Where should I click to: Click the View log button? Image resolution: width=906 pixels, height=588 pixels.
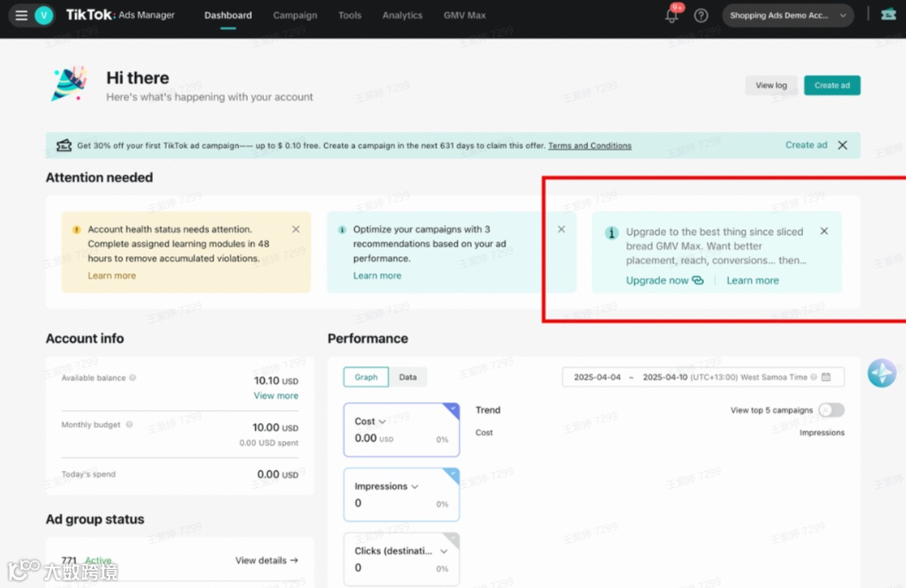point(771,85)
